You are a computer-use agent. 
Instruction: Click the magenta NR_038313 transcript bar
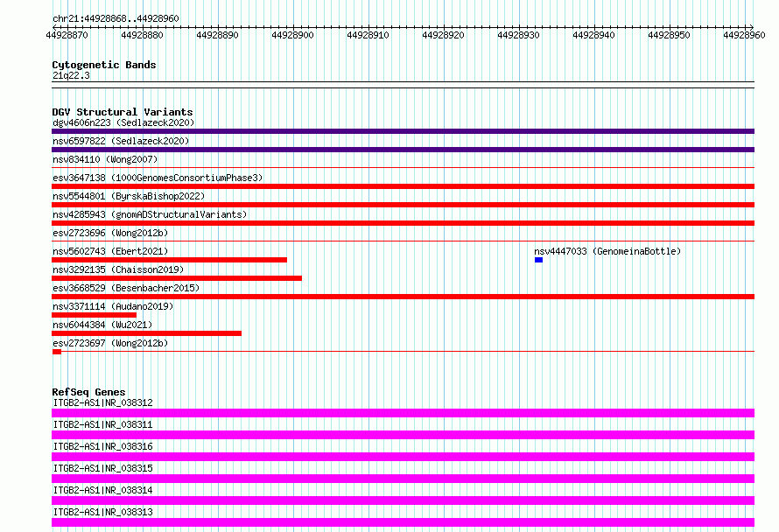[403, 522]
